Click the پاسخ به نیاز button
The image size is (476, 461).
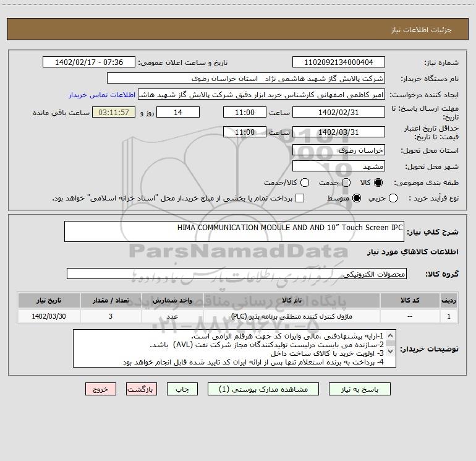click(x=359, y=389)
